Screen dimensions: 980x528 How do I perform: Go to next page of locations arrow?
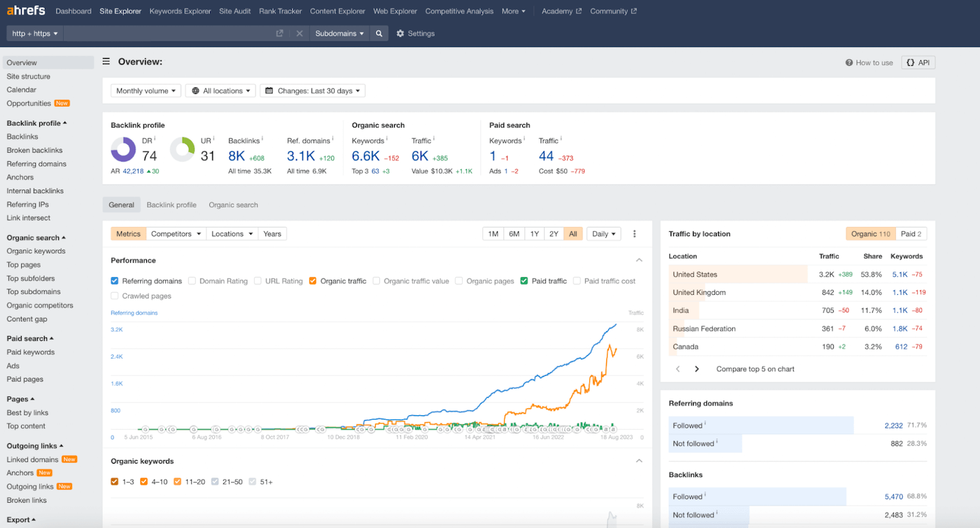point(696,369)
